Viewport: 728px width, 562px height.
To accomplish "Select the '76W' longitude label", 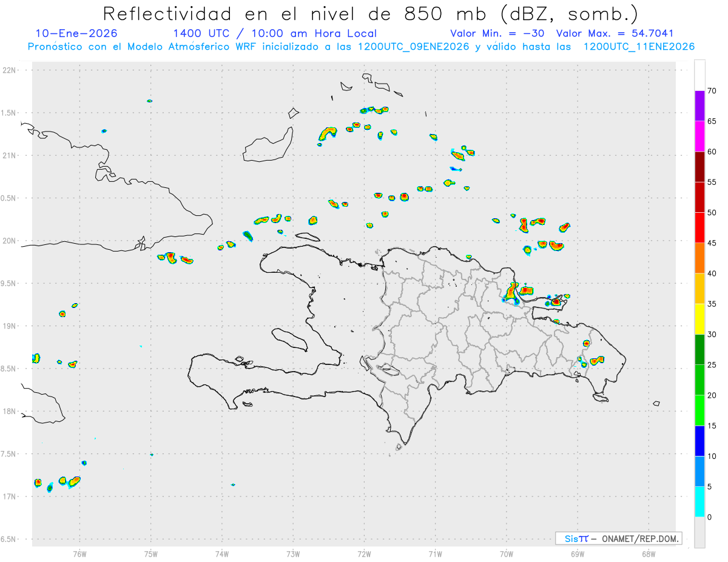I will pos(79,554).
